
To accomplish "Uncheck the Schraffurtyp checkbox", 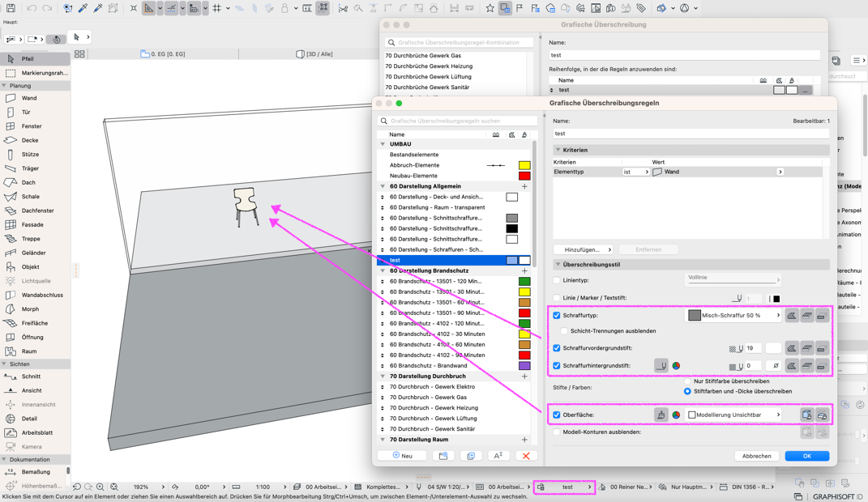I will (x=557, y=315).
